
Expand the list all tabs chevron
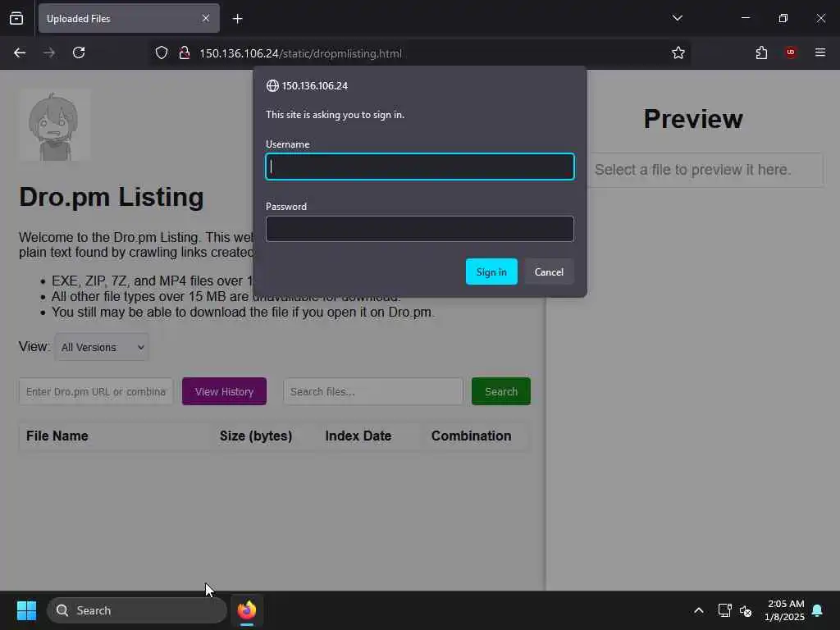click(677, 18)
